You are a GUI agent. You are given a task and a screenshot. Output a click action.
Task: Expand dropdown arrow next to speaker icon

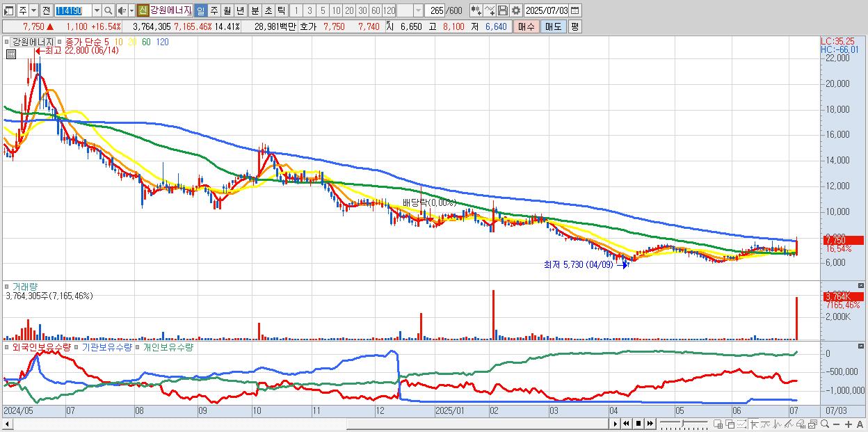click(131, 11)
